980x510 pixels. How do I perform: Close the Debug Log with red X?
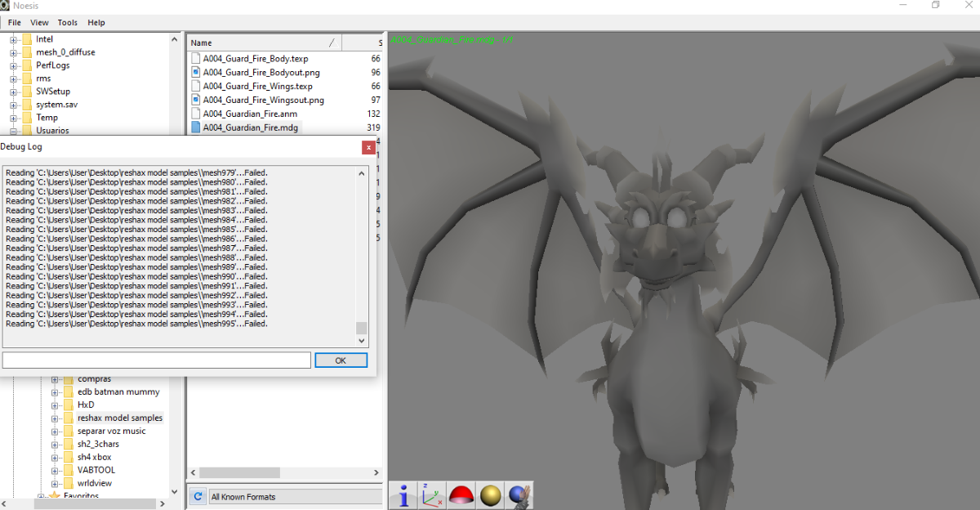point(369,147)
